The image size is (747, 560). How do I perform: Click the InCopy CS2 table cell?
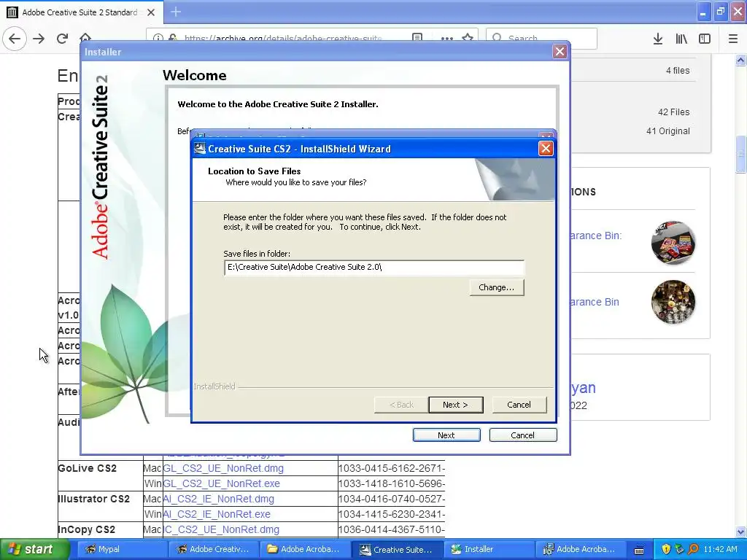point(101,529)
